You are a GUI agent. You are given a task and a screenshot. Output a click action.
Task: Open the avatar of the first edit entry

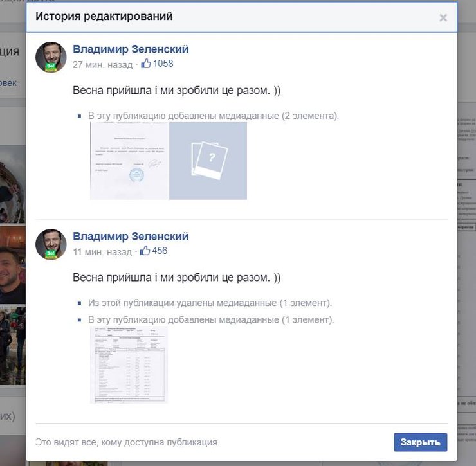(51, 58)
